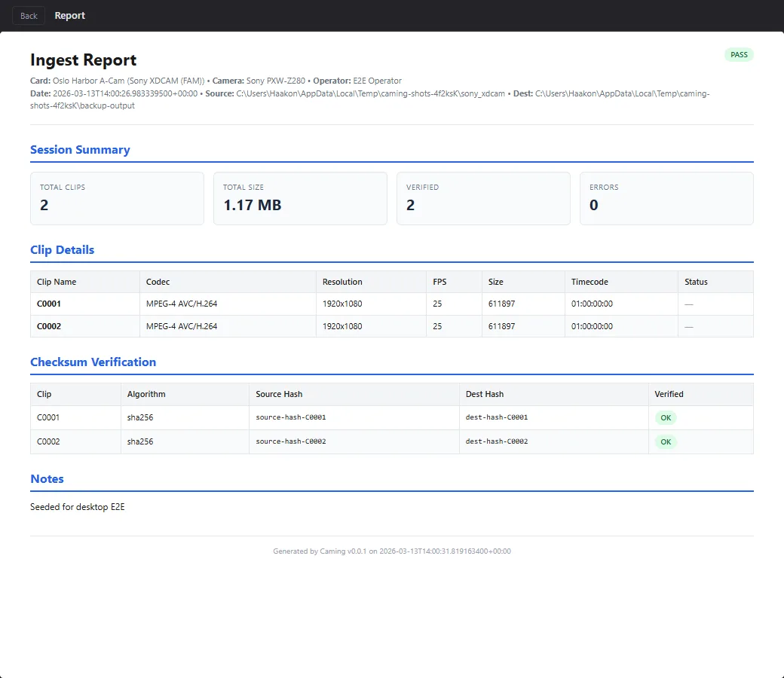
Task: Select the Total Clips summary card
Action: (x=117, y=198)
